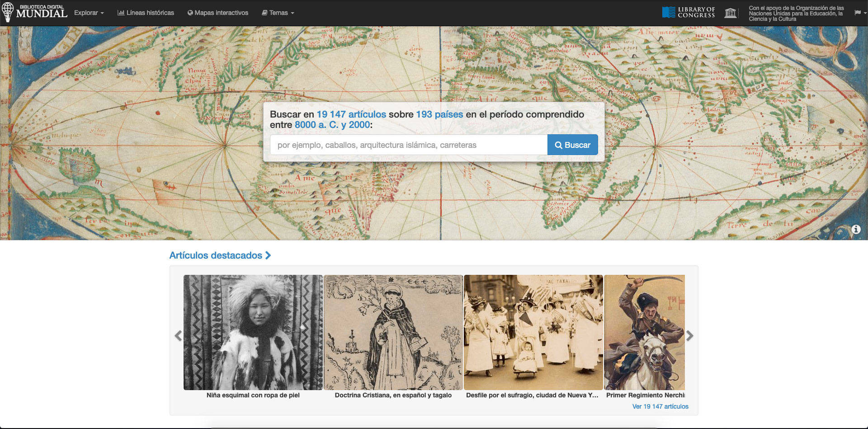Click caption 'Niña esquimal con ropa de piel'
The height and width of the screenshot is (429, 868).
[x=253, y=395]
